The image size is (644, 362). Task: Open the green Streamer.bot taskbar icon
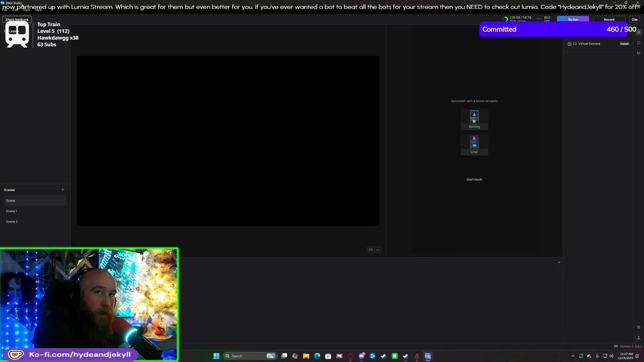tap(394, 356)
